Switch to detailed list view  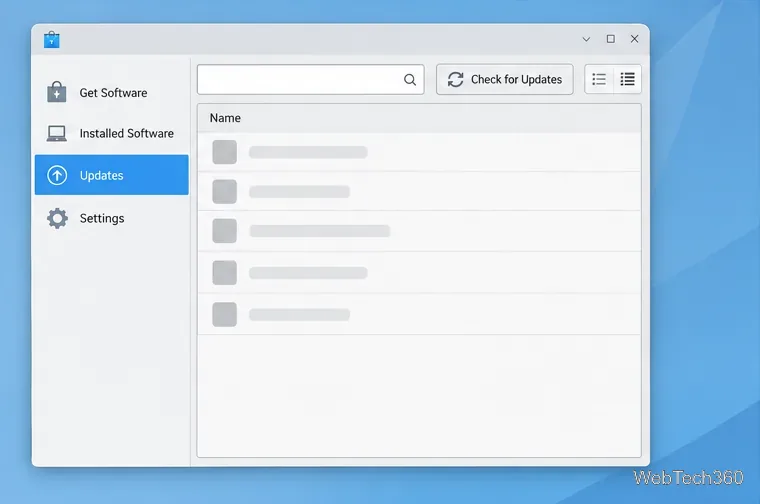627,79
